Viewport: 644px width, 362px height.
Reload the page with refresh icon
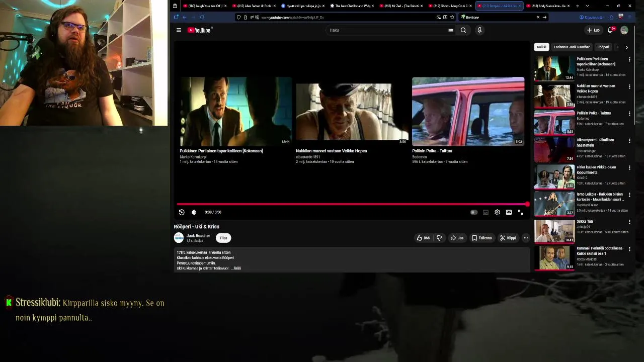coord(202,17)
